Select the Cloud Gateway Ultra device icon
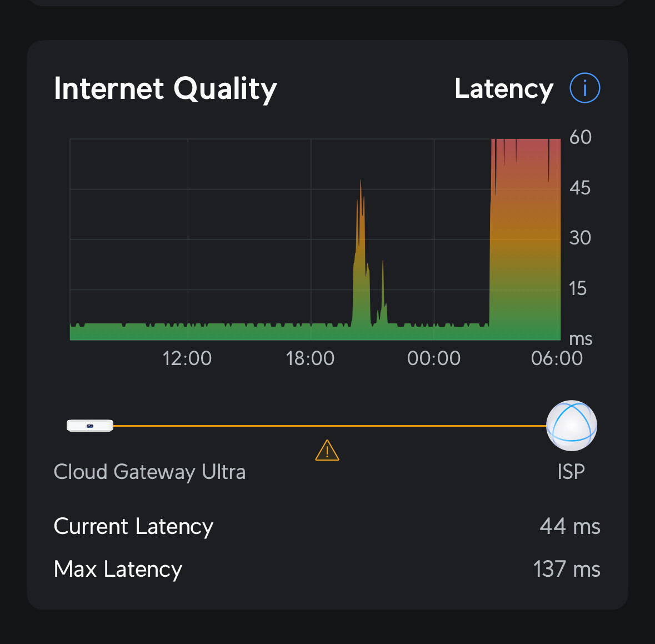The image size is (655, 644). pos(90,426)
